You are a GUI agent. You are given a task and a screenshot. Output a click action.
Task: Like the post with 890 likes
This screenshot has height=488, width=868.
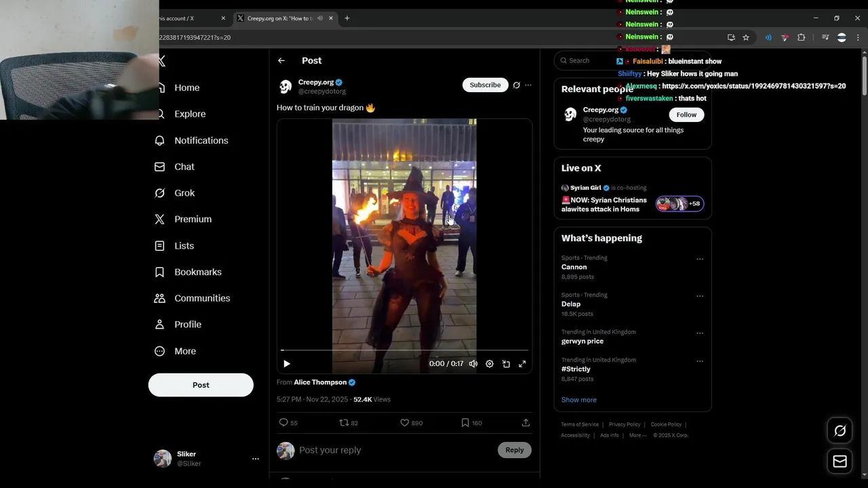click(x=411, y=423)
